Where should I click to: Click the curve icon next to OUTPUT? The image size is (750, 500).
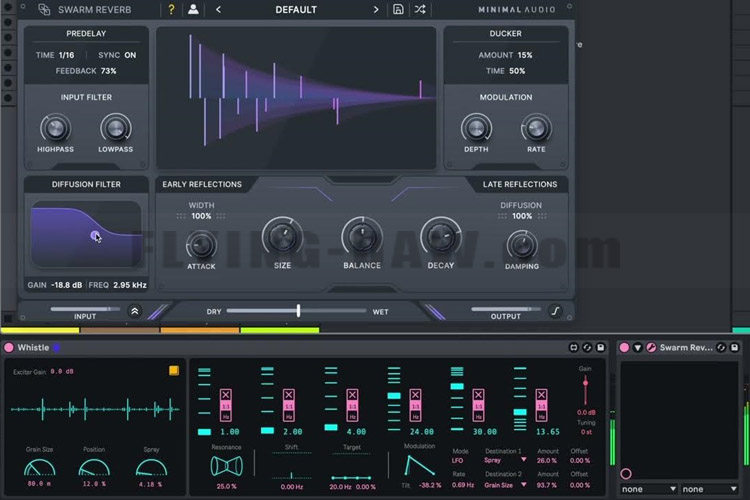pyautogui.click(x=555, y=311)
